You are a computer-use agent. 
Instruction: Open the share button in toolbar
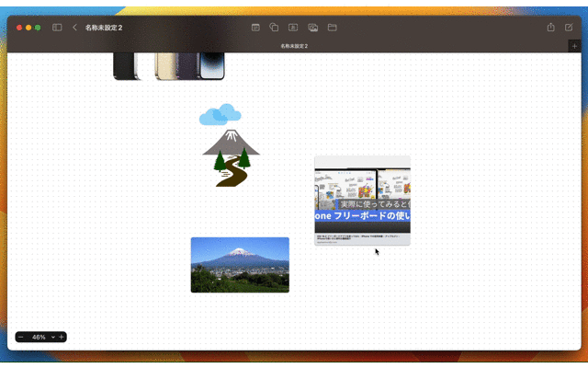coord(550,27)
